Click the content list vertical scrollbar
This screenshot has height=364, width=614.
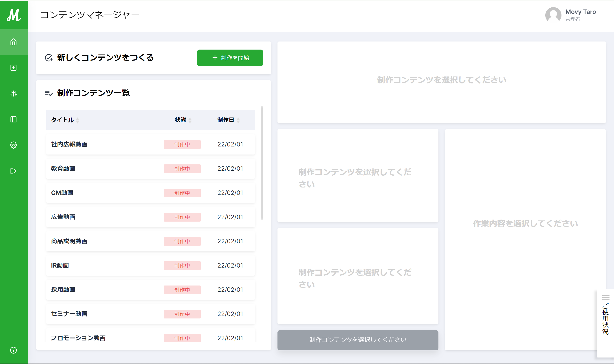262,163
